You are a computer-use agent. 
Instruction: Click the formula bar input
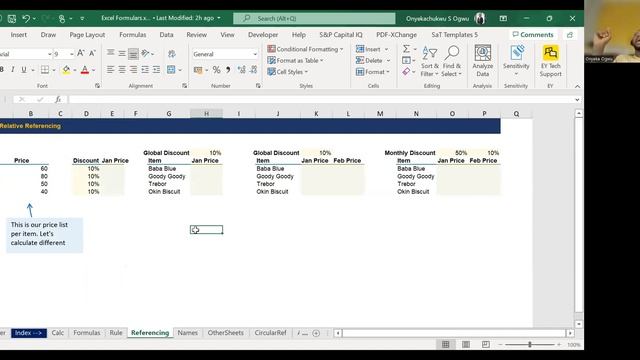[x=322, y=99]
